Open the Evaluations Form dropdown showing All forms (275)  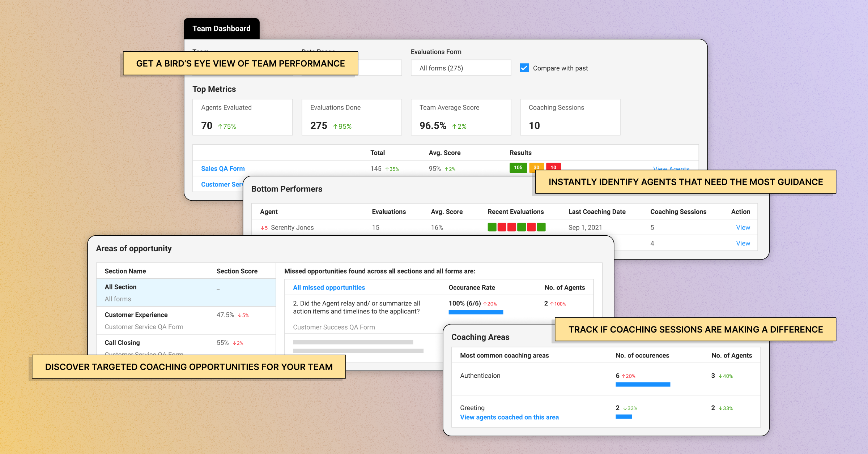[x=461, y=68]
